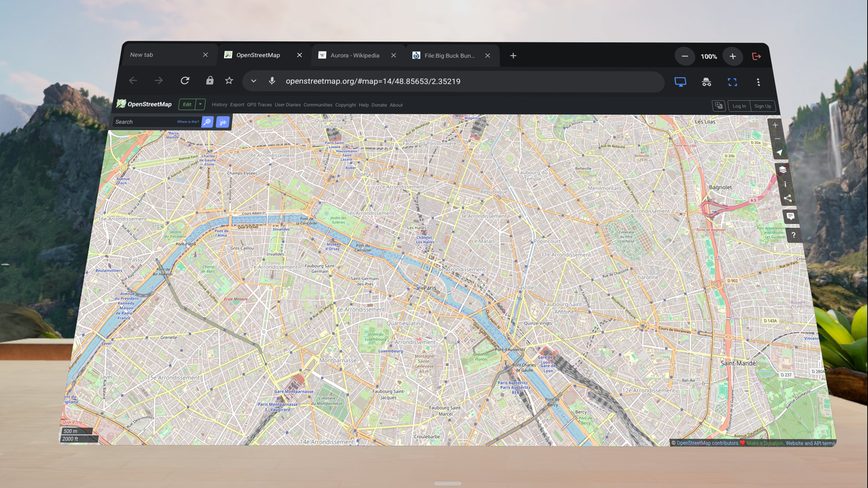Go forward with the browser forward arrow

pyautogui.click(x=158, y=81)
